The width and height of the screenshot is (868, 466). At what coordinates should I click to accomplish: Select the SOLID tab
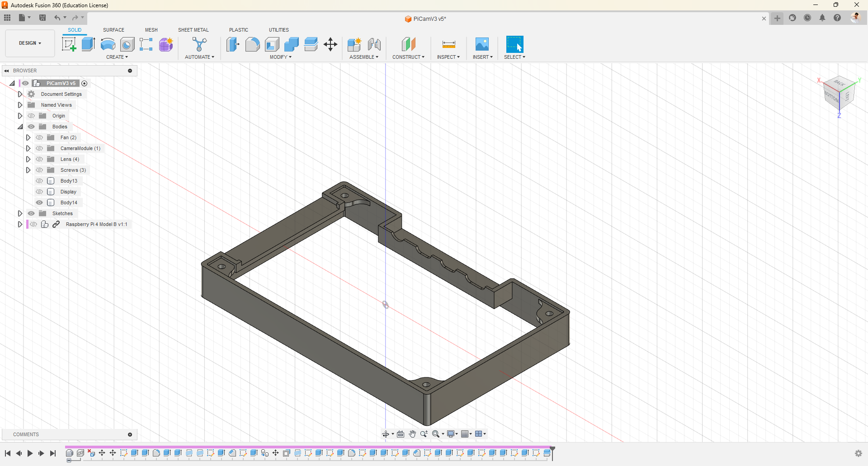[75, 30]
